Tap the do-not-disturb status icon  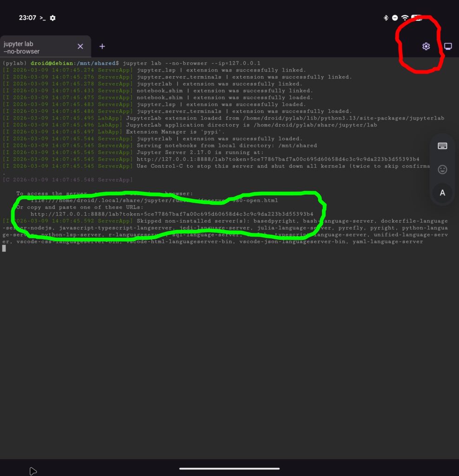click(x=395, y=18)
